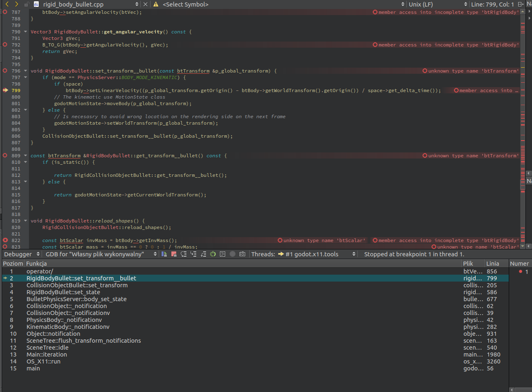The image size is (532, 392).
Task: Stop the debugger with red icon
Action: 174,254
